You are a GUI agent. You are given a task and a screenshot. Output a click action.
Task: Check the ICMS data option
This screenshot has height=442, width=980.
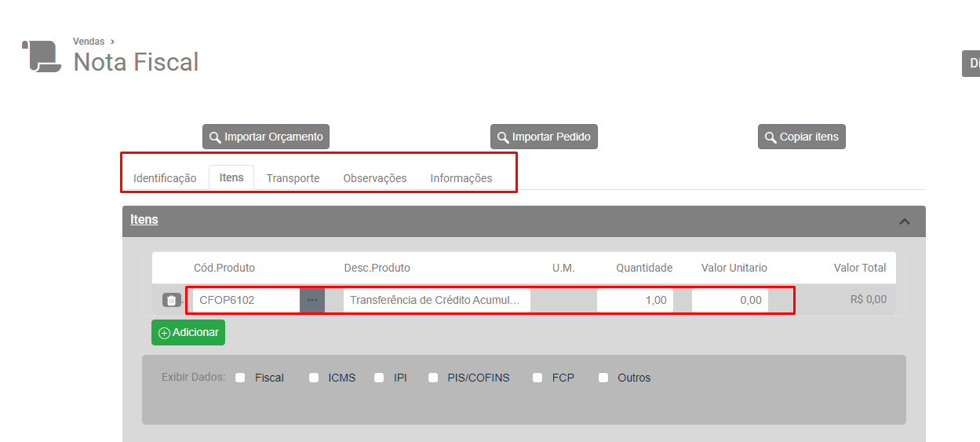314,378
